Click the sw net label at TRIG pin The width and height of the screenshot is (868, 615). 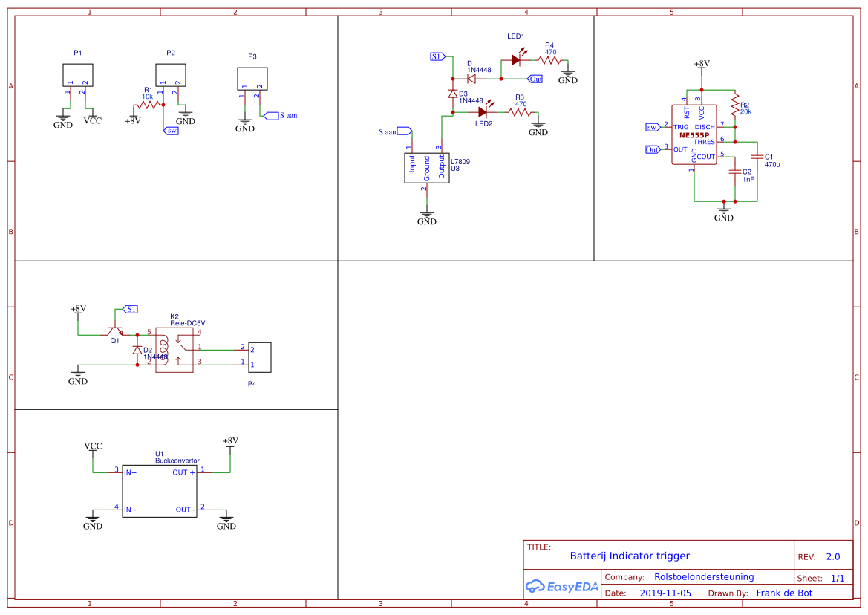tap(650, 127)
